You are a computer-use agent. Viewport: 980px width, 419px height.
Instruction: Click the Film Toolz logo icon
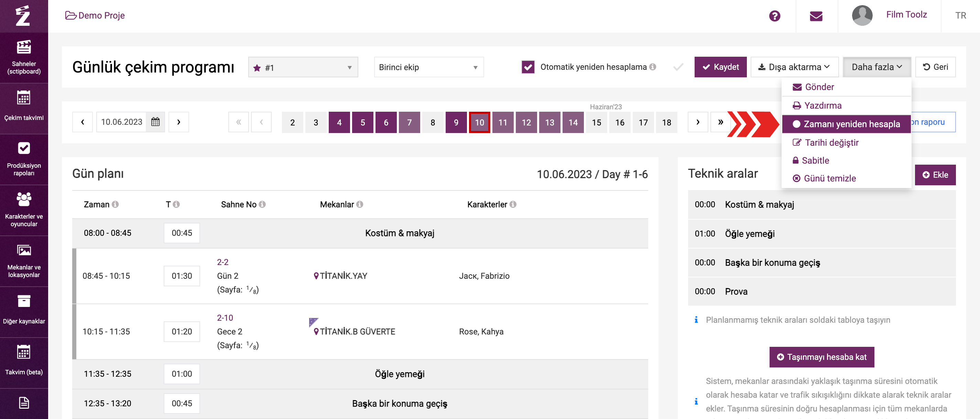[23, 15]
